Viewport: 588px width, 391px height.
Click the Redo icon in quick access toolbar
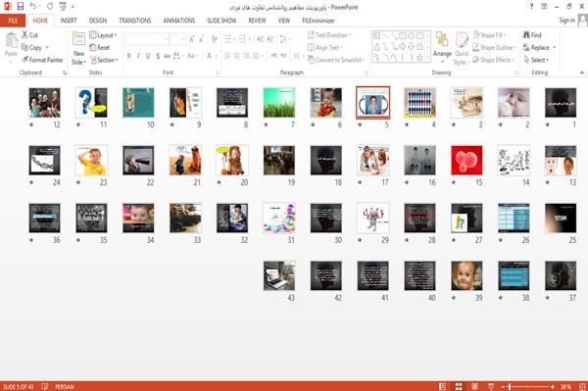50,6
